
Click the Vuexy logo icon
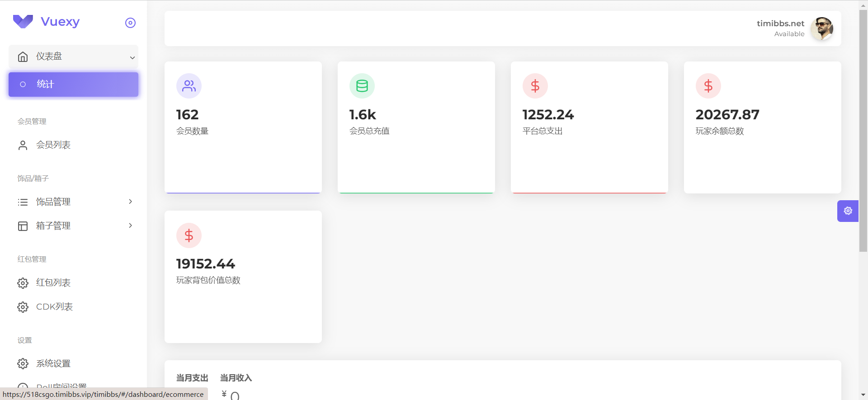click(23, 21)
